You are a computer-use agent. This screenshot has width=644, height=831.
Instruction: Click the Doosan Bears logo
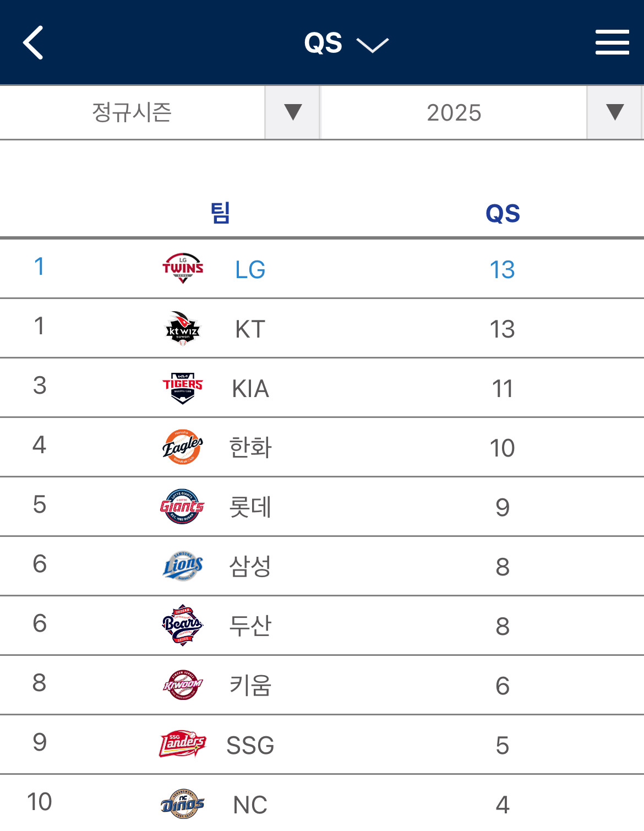pos(183,626)
